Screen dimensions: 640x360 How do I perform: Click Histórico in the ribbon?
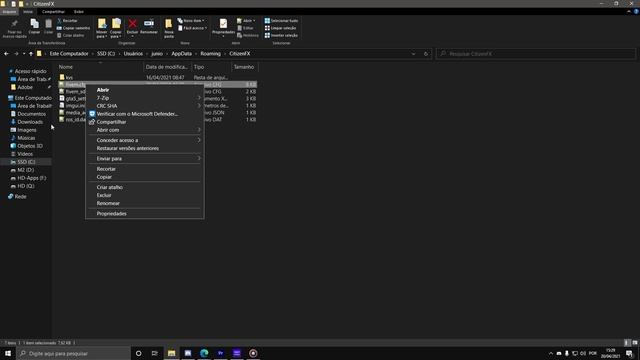tap(248, 35)
